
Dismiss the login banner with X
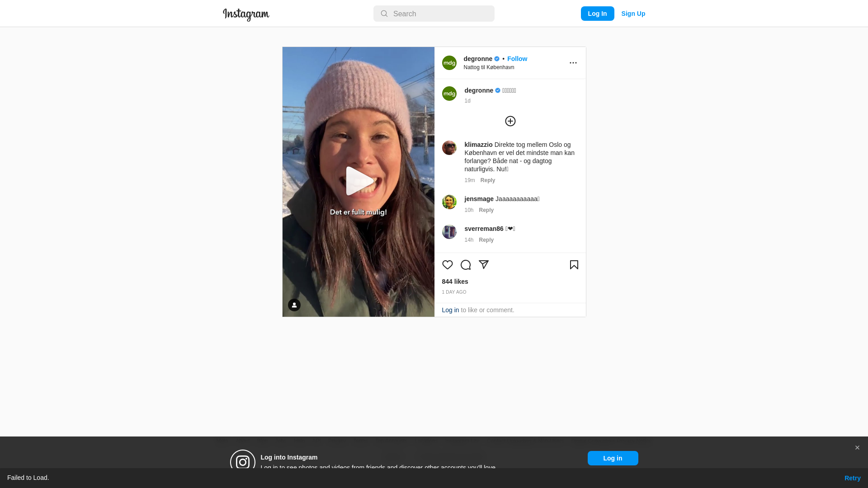pyautogui.click(x=857, y=448)
